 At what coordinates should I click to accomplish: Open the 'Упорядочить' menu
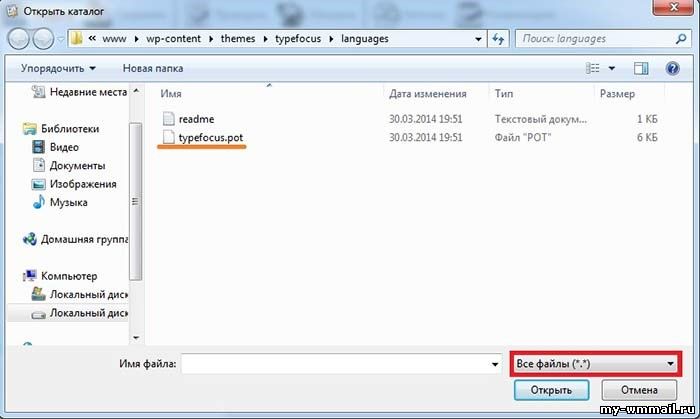pos(58,68)
